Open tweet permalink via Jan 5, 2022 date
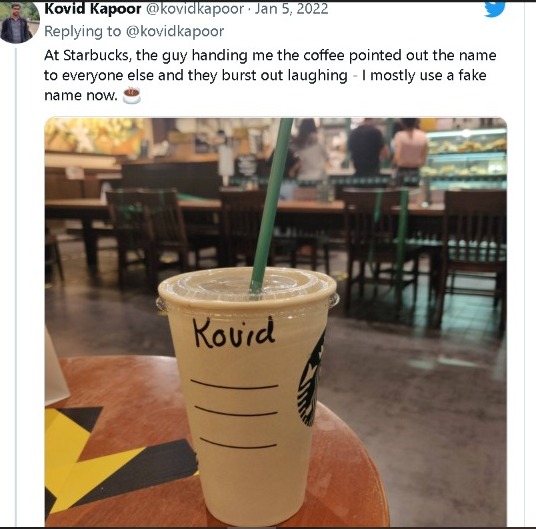The height and width of the screenshot is (529, 536). [x=291, y=9]
